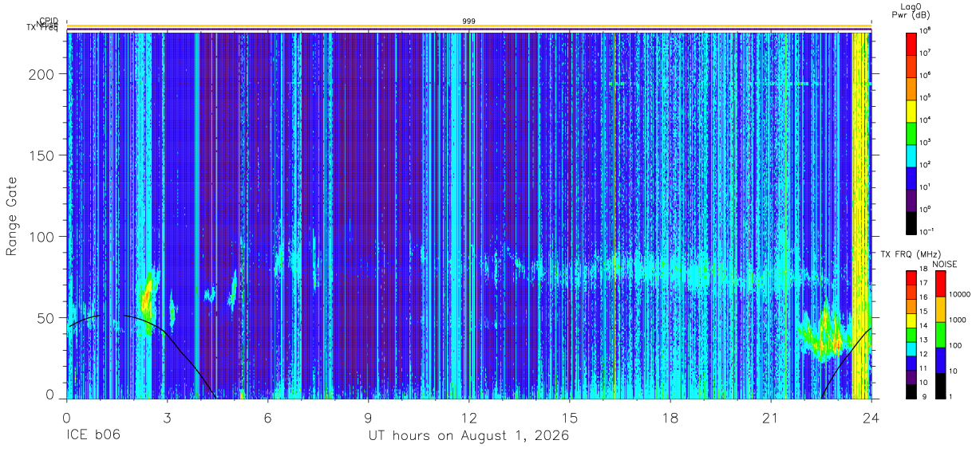
Task: Pick the orange segment of NOISE colorbar
Action: click(940, 309)
